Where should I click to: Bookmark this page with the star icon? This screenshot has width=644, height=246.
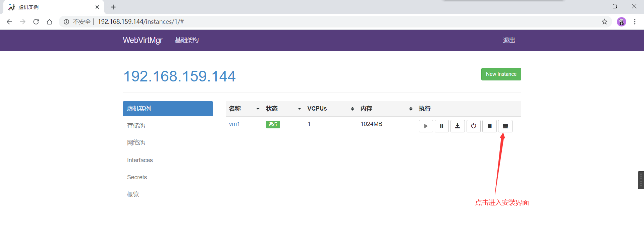click(x=604, y=22)
